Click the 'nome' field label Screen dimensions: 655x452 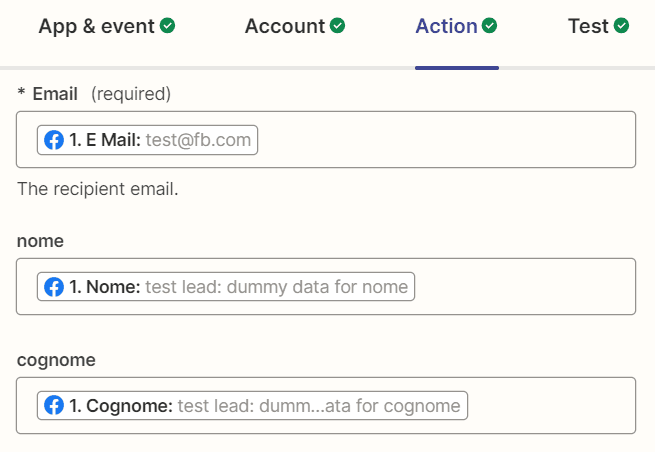point(40,241)
